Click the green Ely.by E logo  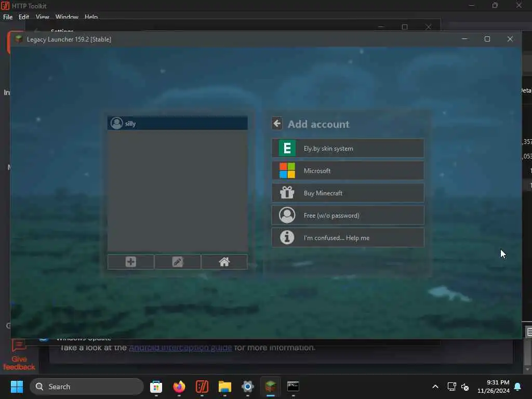(x=287, y=148)
